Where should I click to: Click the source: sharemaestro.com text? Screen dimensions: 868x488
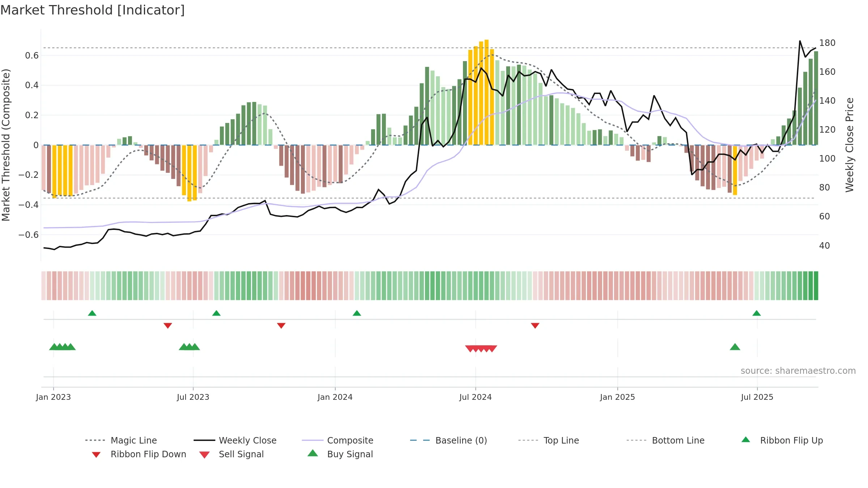[798, 371]
